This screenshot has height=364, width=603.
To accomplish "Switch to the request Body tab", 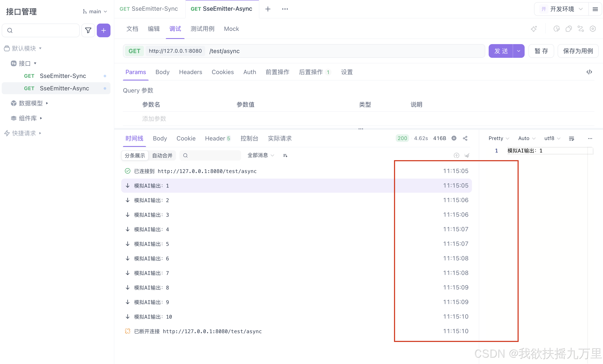I will [x=162, y=72].
